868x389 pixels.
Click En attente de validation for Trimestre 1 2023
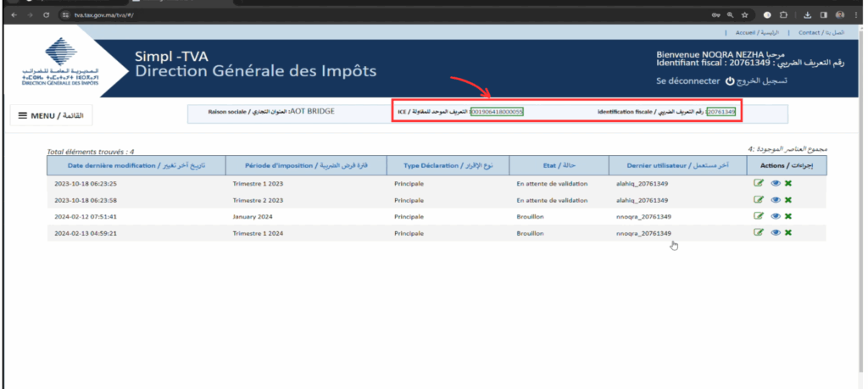551,184
